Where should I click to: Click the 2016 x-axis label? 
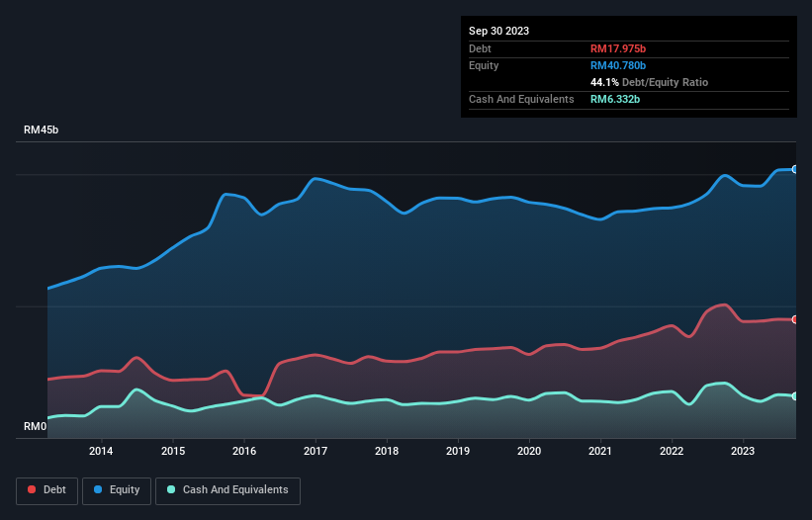pyautogui.click(x=244, y=451)
